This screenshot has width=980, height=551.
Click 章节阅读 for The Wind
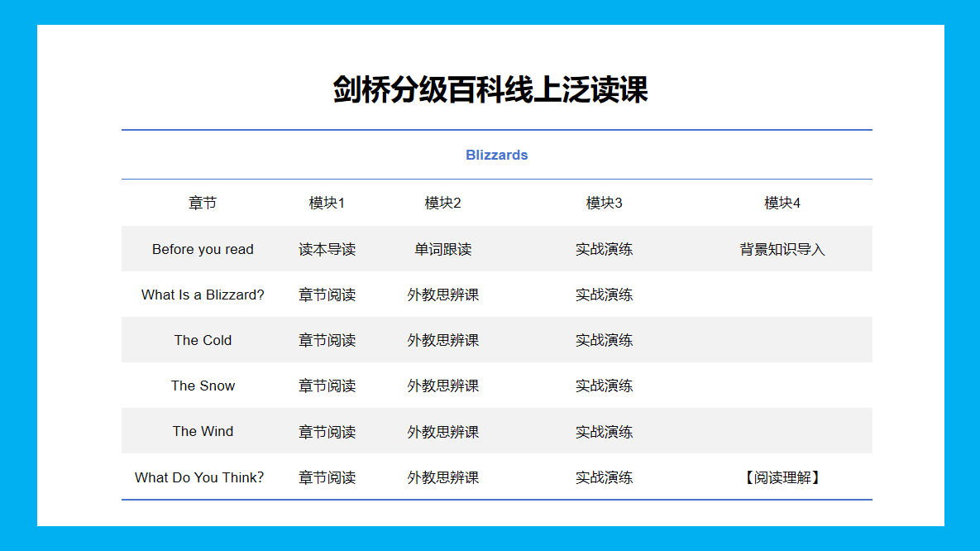327,431
